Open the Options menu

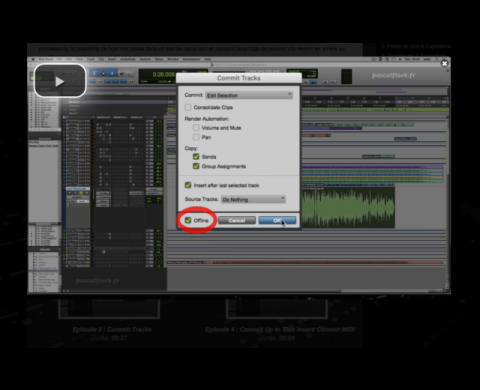145,59
